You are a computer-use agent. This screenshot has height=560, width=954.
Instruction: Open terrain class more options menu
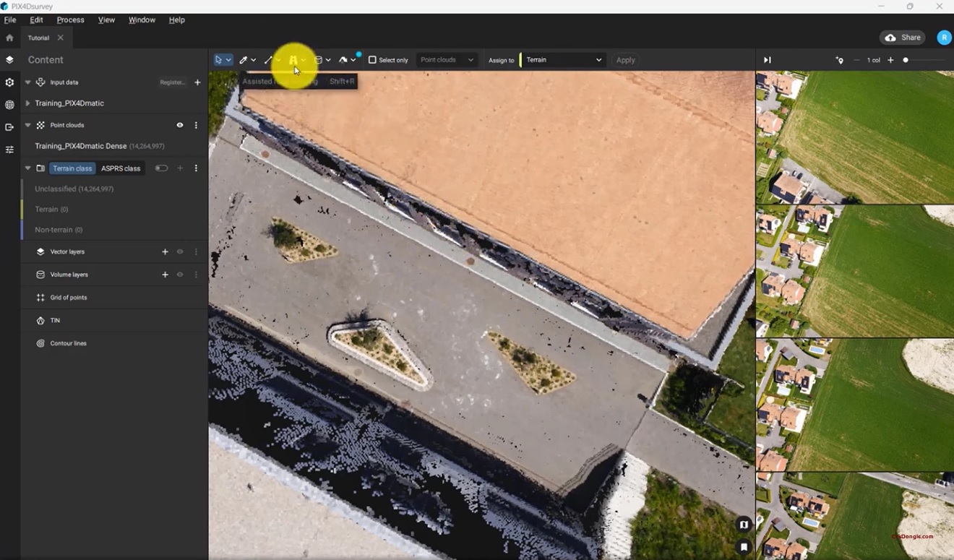coord(196,168)
